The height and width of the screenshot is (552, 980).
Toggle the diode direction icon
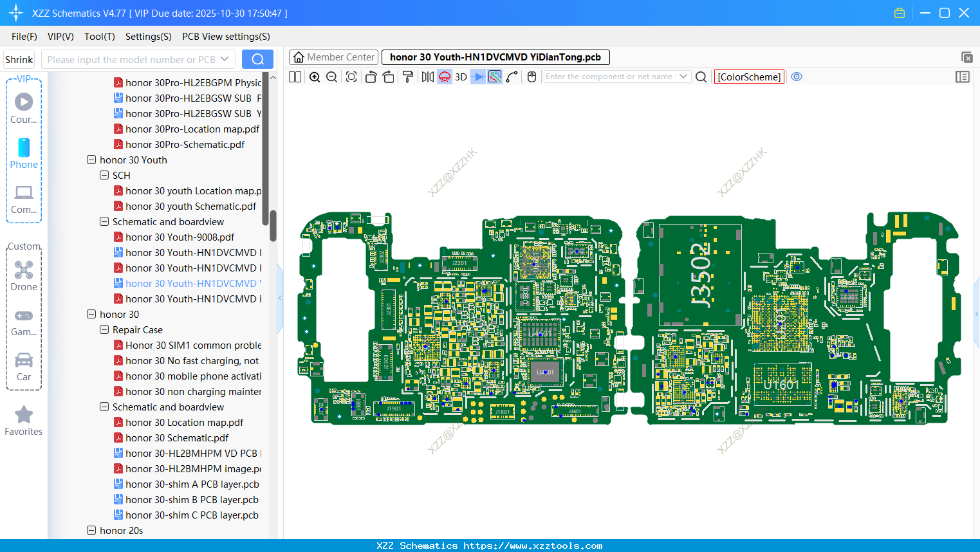pos(478,77)
